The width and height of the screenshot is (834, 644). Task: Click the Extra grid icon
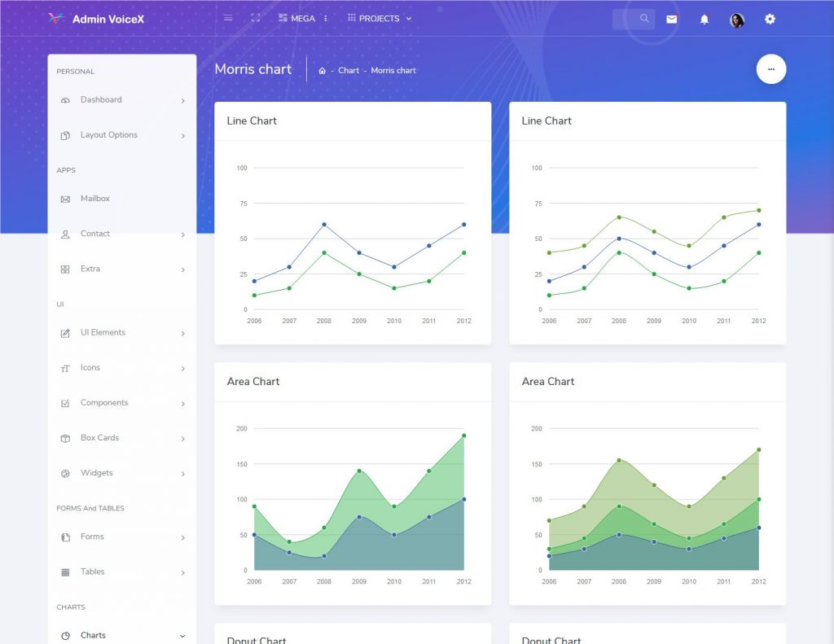point(65,269)
